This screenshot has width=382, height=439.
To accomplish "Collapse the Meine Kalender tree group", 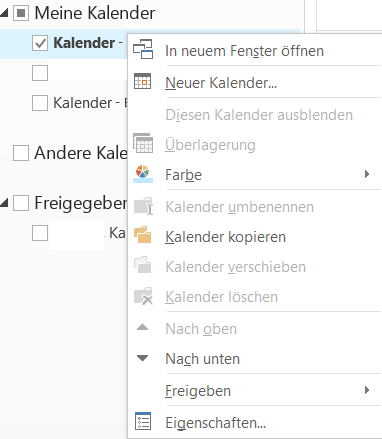I will click(x=4, y=13).
